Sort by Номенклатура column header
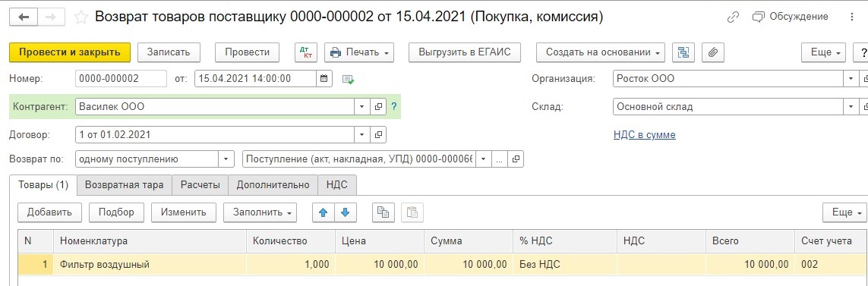Image resolution: width=868 pixels, height=286 pixels. pos(150,241)
